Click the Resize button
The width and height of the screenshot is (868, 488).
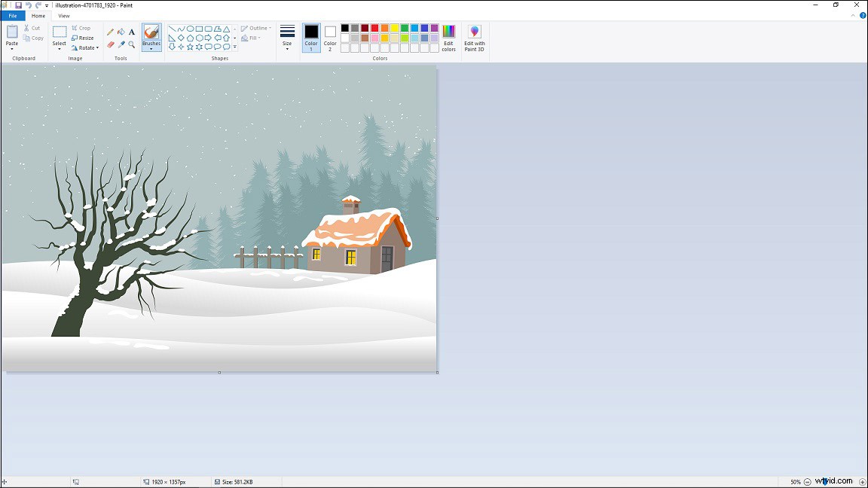(83, 38)
